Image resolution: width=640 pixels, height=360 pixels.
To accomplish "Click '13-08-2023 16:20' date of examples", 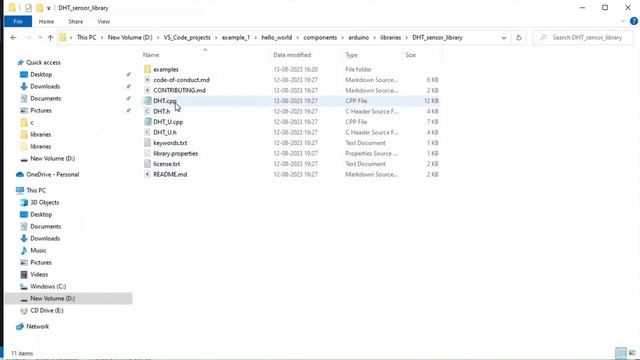I will coord(296,69).
